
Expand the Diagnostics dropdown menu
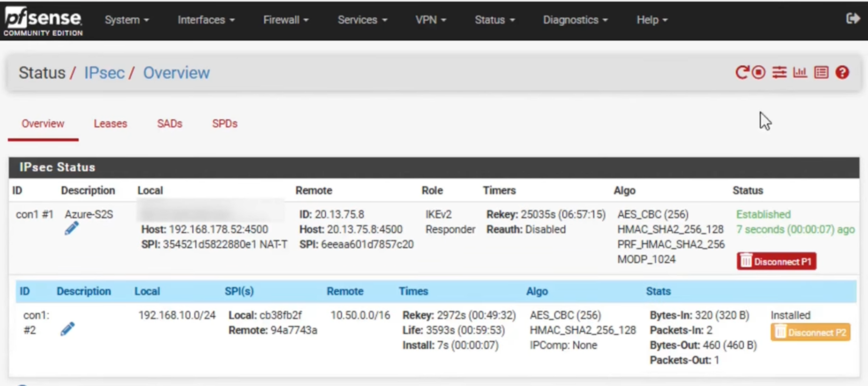click(x=575, y=20)
